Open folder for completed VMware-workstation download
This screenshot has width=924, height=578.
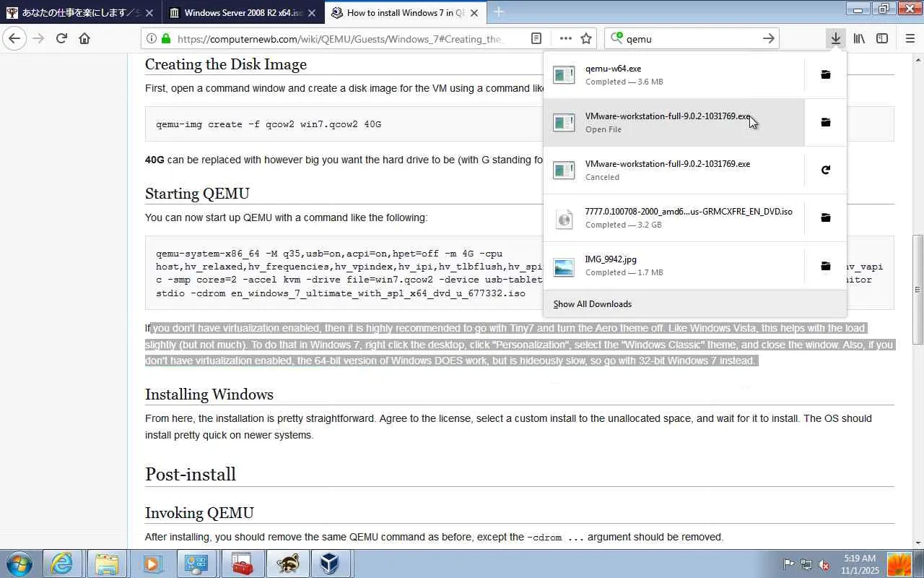click(x=826, y=122)
